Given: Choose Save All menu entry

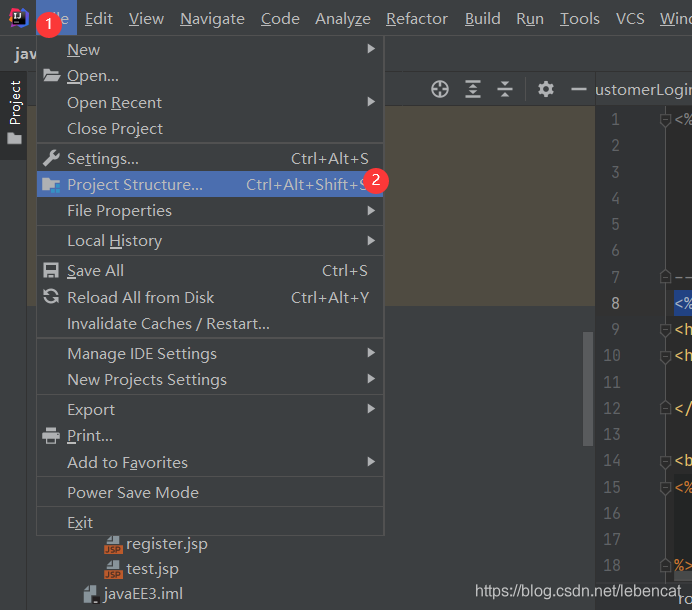Looking at the screenshot, I should (210, 271).
